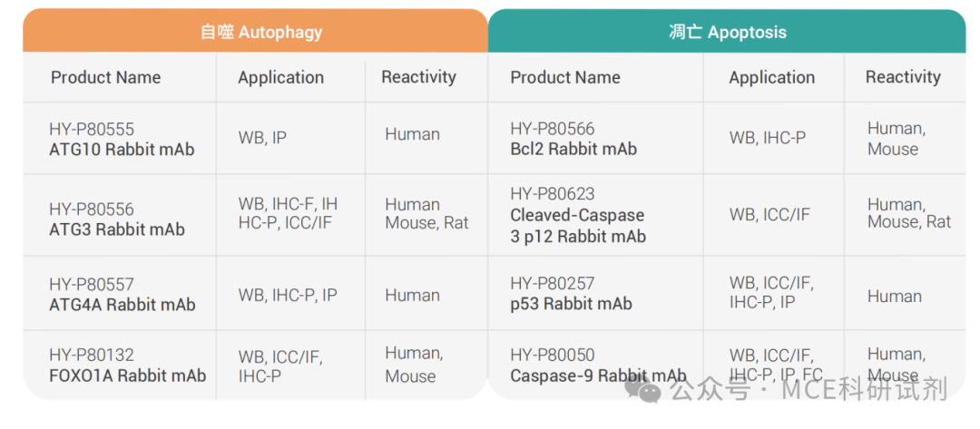Click HY-P80257 p53 Rabbit mAb product
980x429 pixels.
coord(572,294)
